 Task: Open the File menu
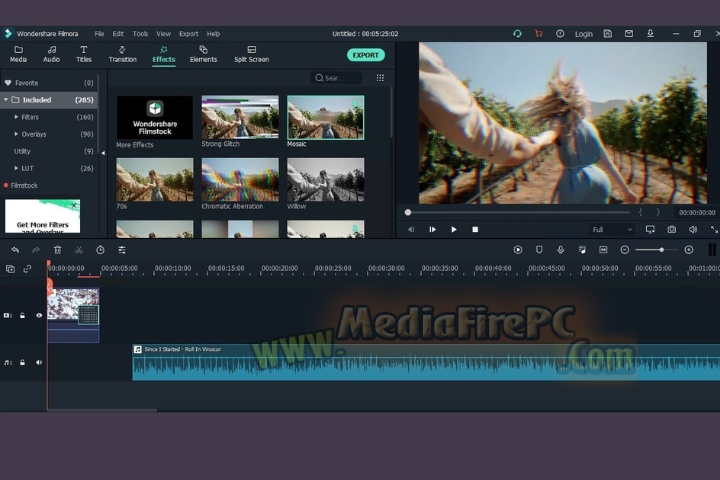click(x=99, y=34)
